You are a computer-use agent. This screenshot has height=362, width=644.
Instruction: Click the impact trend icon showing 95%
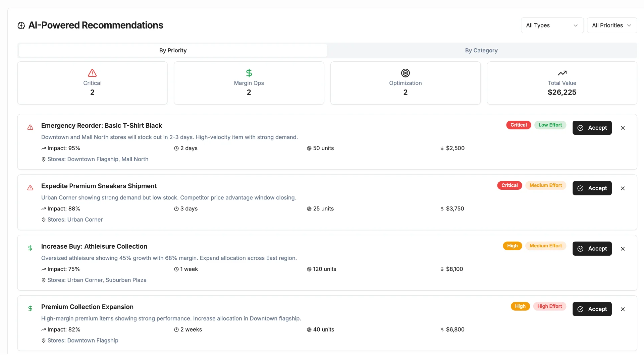tap(43, 148)
